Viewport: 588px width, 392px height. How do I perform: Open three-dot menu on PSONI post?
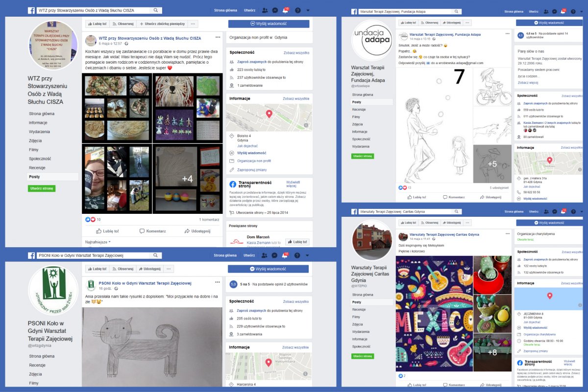point(218,282)
